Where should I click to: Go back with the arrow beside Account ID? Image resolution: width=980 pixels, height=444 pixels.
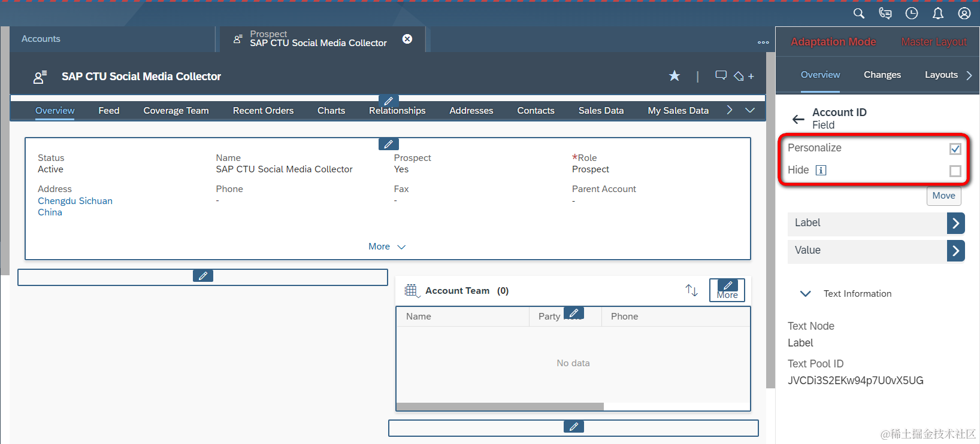coord(798,119)
